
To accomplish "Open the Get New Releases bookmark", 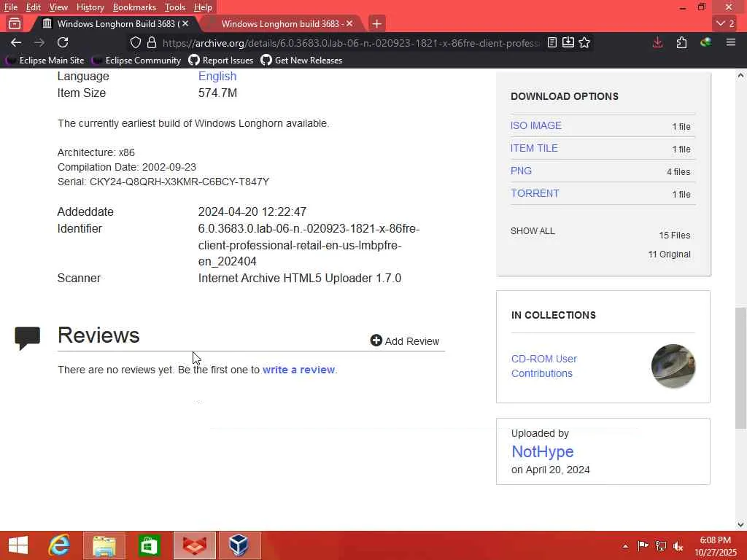I will pyautogui.click(x=301, y=61).
